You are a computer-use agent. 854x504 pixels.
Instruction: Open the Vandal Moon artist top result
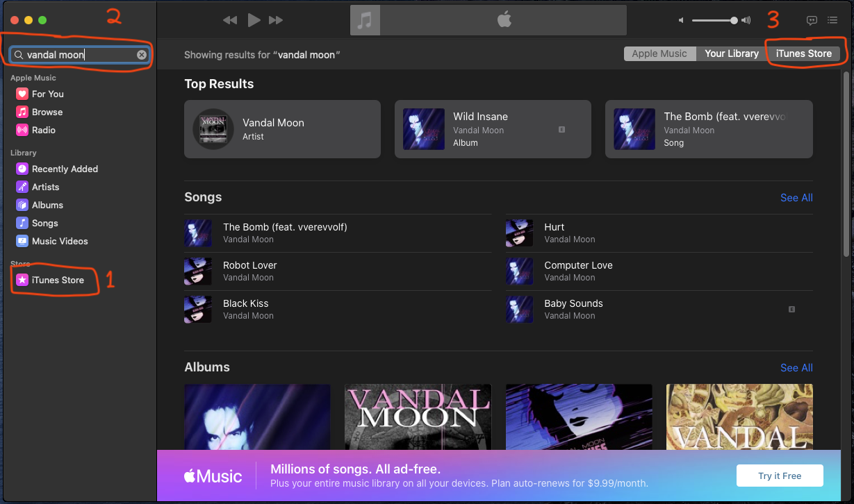[282, 129]
